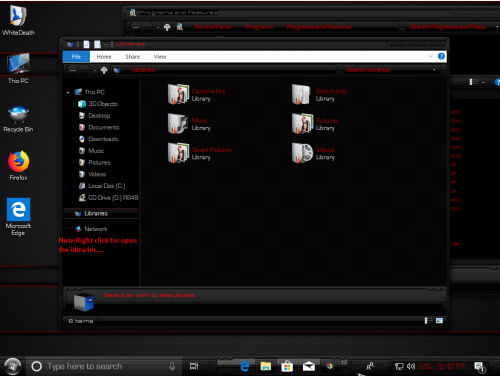
Task: Collapse the This PC tree node
Action: pos(68,92)
